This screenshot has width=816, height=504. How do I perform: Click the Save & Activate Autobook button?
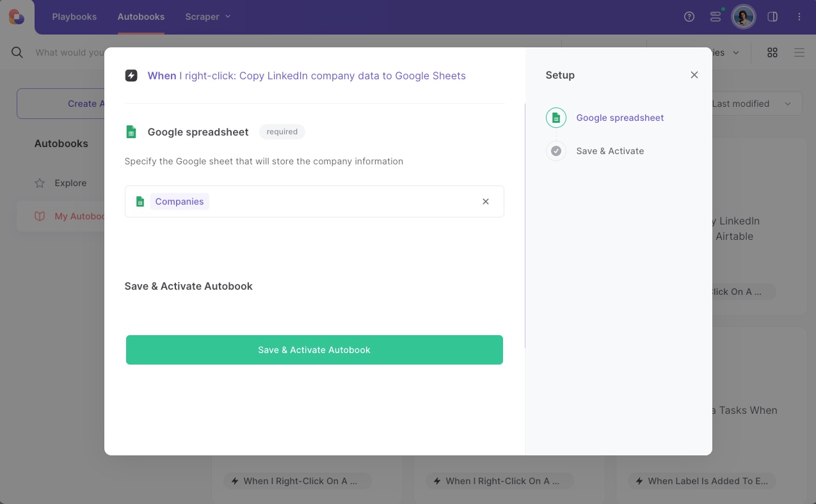pos(314,350)
